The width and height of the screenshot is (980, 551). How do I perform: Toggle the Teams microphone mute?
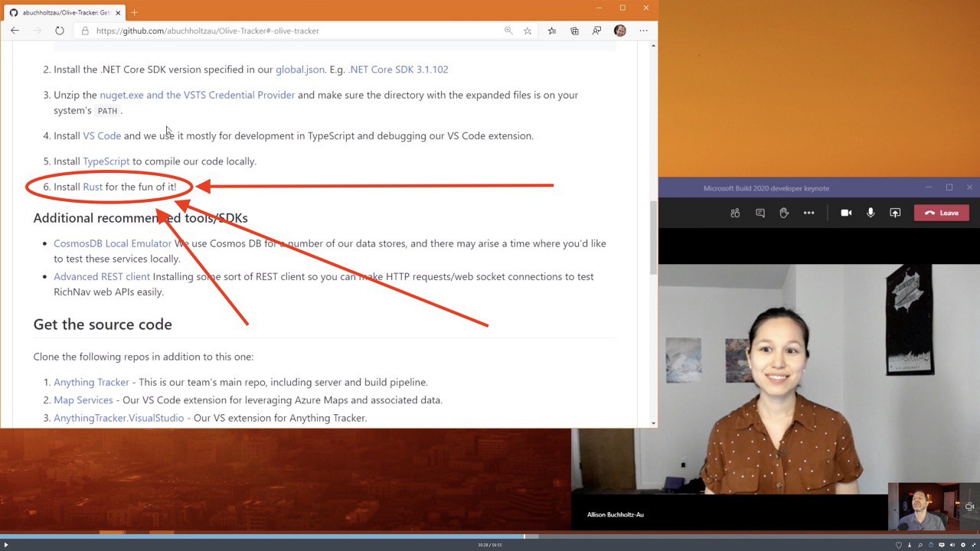(871, 213)
